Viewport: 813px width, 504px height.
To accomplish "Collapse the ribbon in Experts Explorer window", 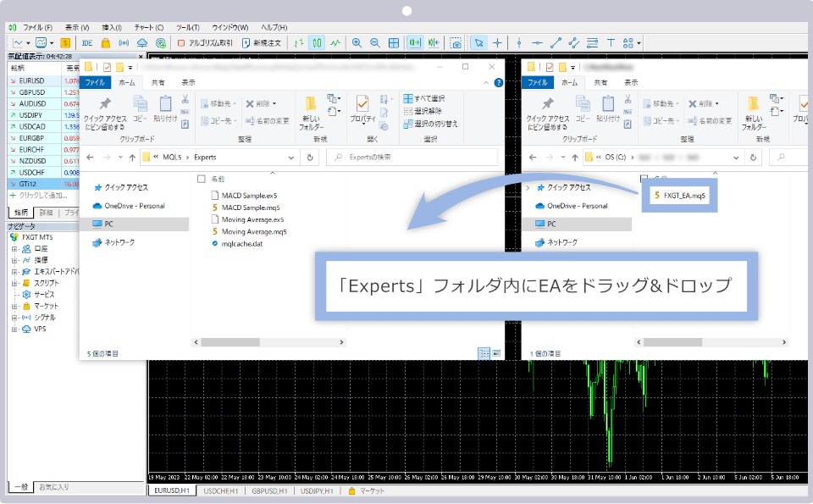I will [x=486, y=82].
